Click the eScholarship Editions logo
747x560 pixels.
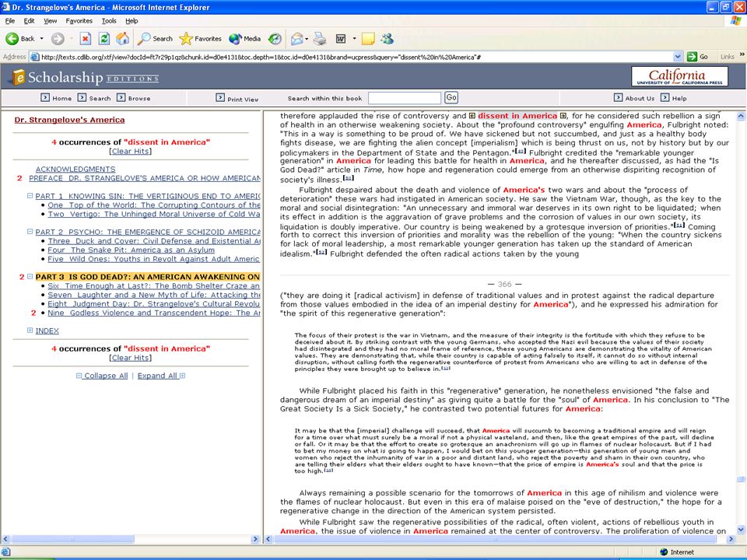coord(86,77)
